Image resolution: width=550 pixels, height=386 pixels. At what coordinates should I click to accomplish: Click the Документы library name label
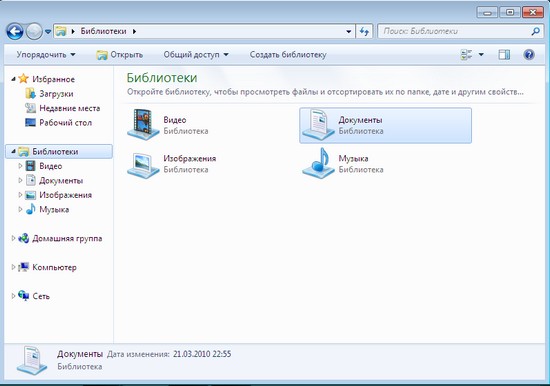(360, 120)
